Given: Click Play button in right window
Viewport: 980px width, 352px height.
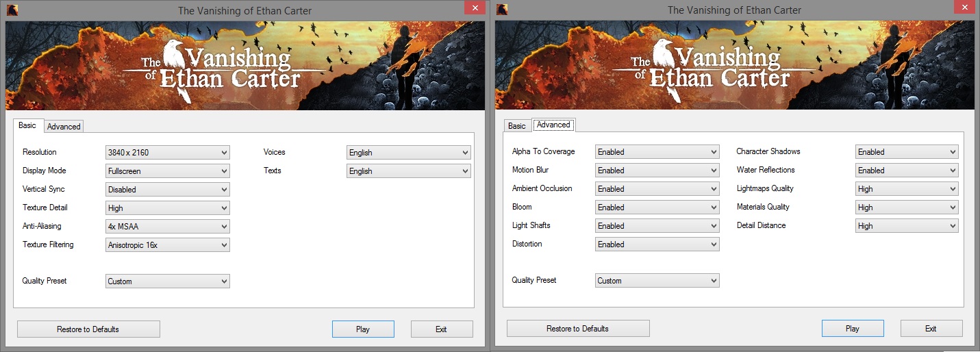Looking at the screenshot, I should coord(853,329).
